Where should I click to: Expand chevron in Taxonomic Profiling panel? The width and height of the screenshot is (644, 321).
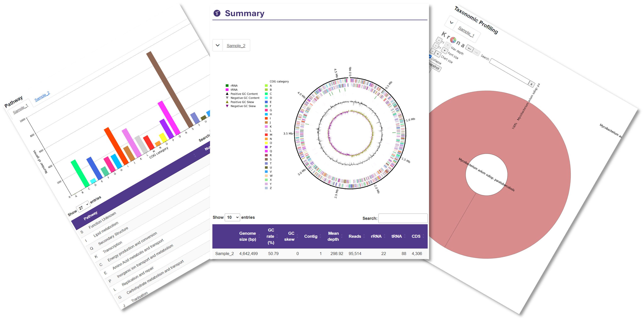[452, 22]
